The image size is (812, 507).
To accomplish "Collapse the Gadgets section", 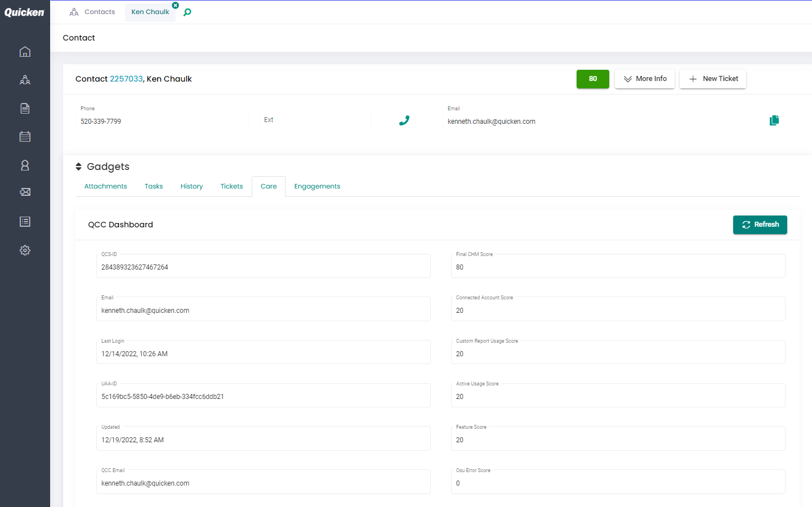I will click(x=79, y=167).
